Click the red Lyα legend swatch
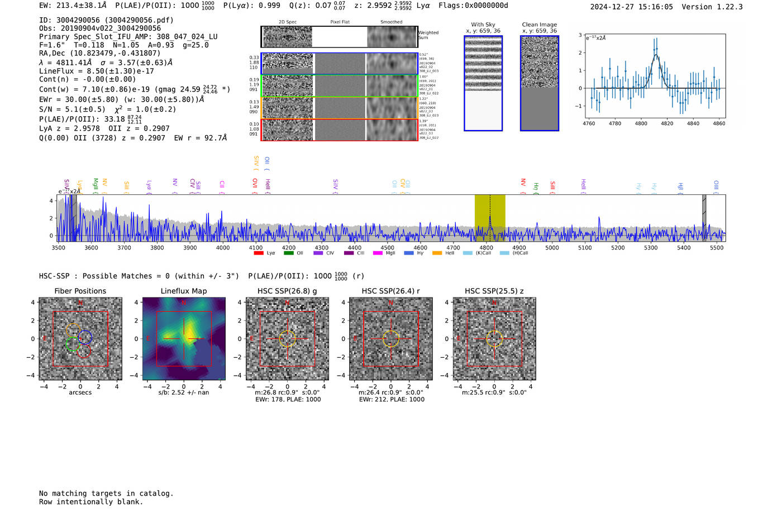 (259, 253)
